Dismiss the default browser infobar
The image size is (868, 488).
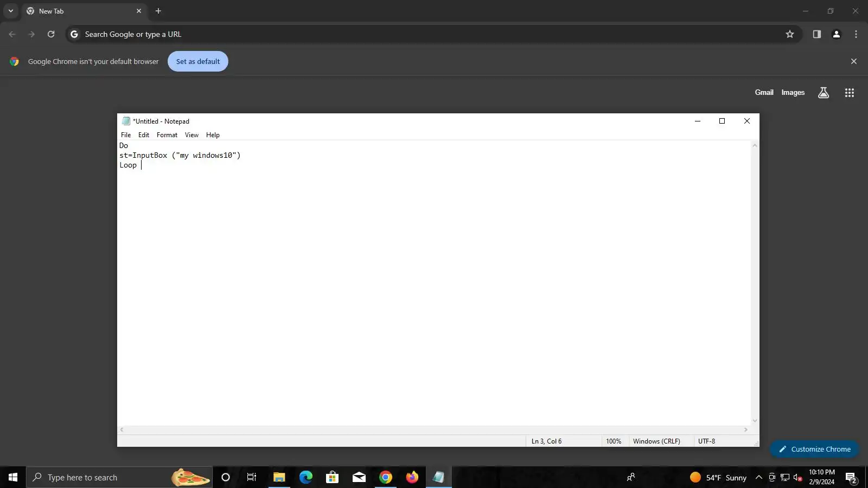(x=854, y=61)
